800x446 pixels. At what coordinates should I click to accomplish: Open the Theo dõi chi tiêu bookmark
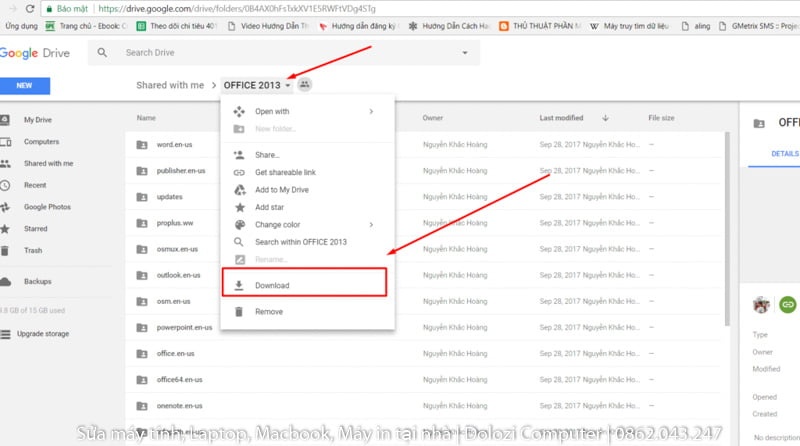[177, 26]
